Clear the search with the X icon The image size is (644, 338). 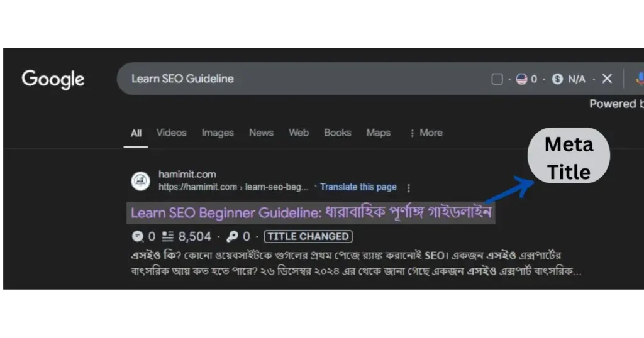(x=607, y=79)
